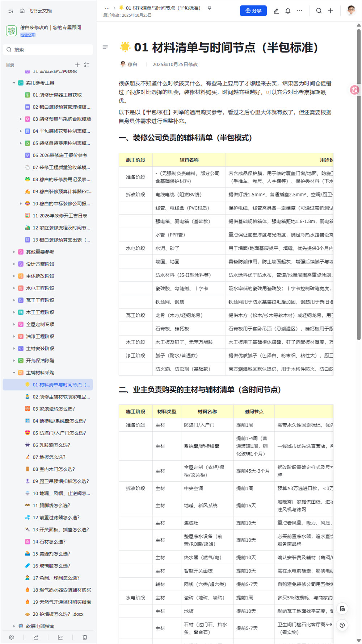Open 01 装修计算器工具获取 page

pos(57,95)
